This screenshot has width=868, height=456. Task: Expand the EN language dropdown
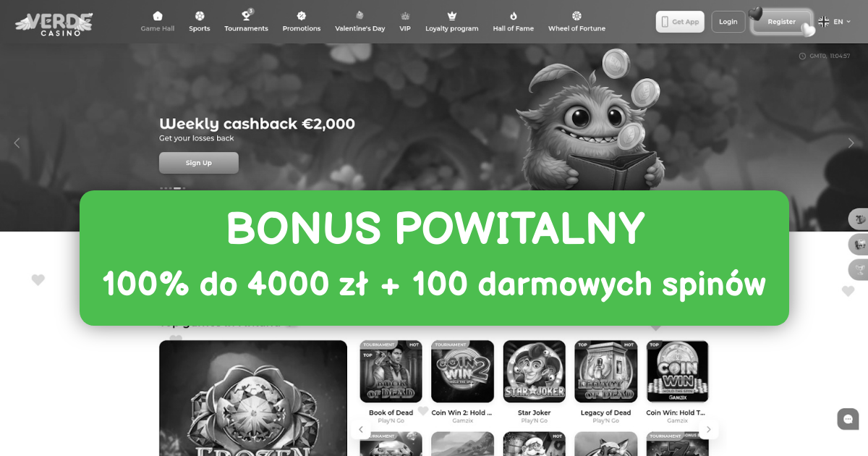click(834, 22)
